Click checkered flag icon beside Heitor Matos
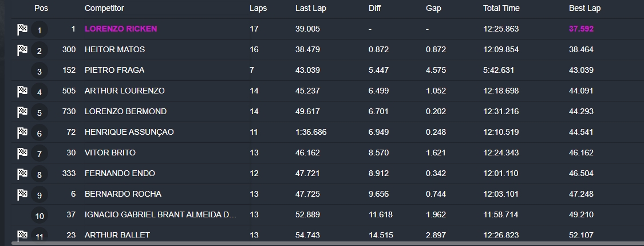This screenshot has width=644, height=246. (x=22, y=50)
